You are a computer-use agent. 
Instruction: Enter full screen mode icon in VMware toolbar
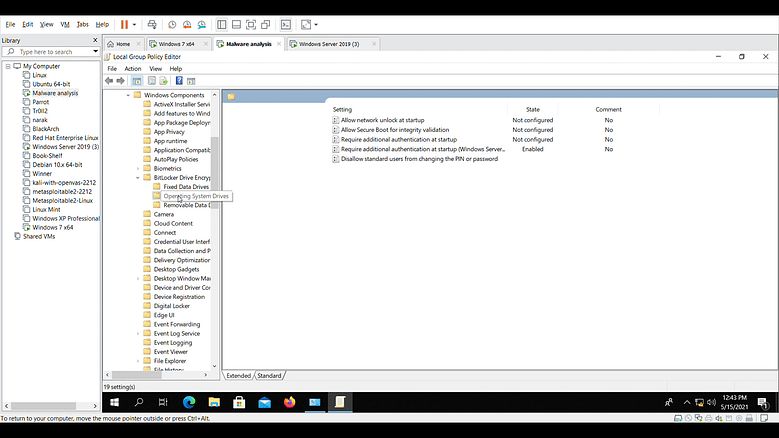[x=251, y=24]
